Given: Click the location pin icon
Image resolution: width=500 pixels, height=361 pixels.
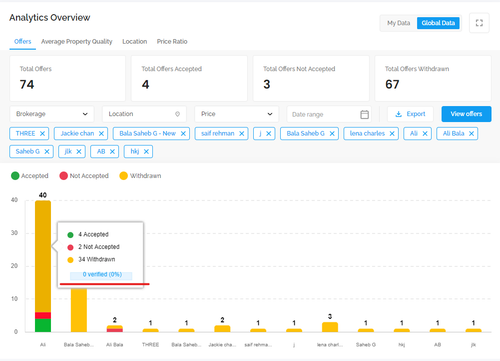Looking at the screenshot, I should 177,114.
